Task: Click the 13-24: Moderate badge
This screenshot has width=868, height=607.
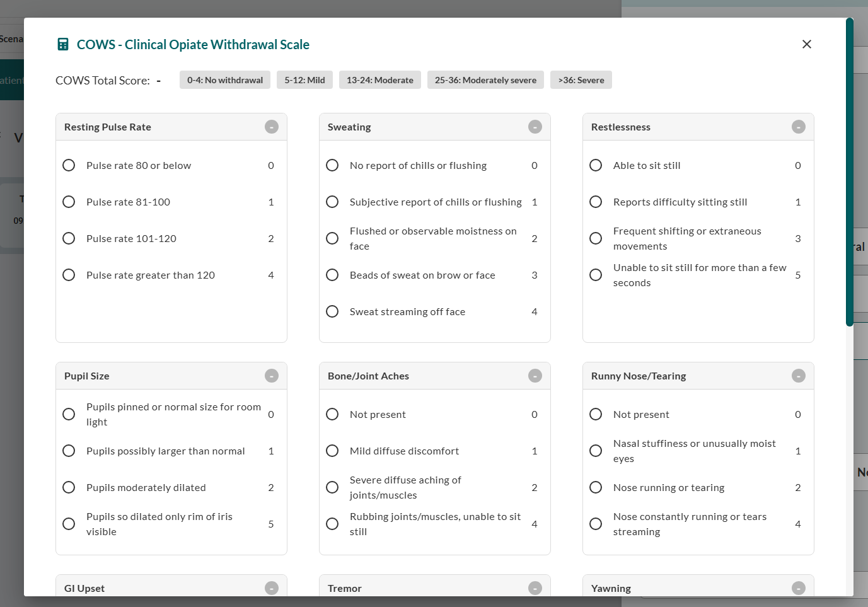Action: coord(380,80)
